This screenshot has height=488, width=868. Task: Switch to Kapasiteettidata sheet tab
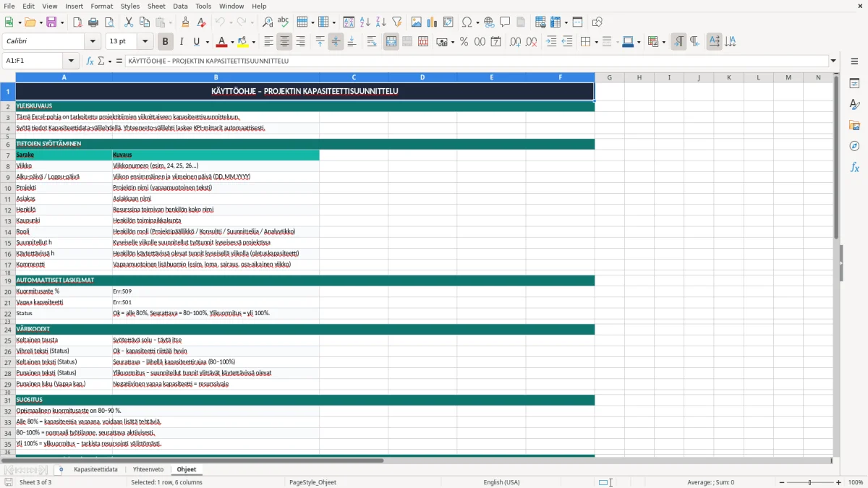click(x=95, y=469)
